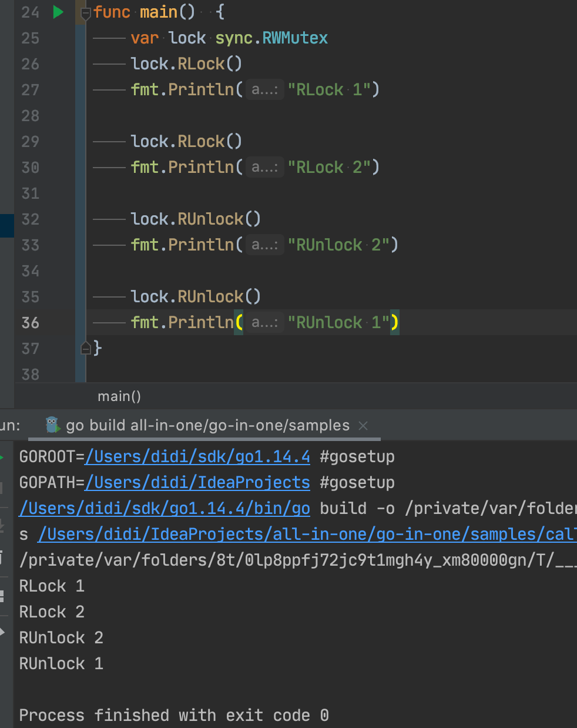The width and height of the screenshot is (577, 728).
Task: Run main function from gutter arrow
Action: [58, 12]
